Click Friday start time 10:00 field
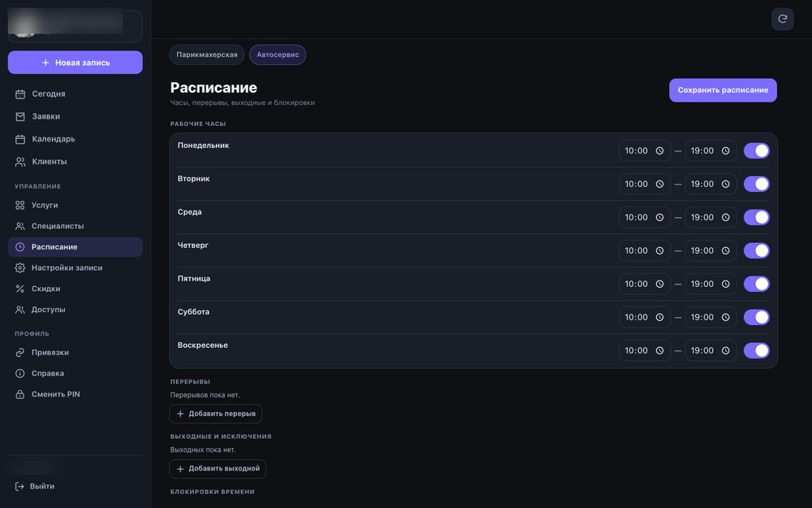 644,284
